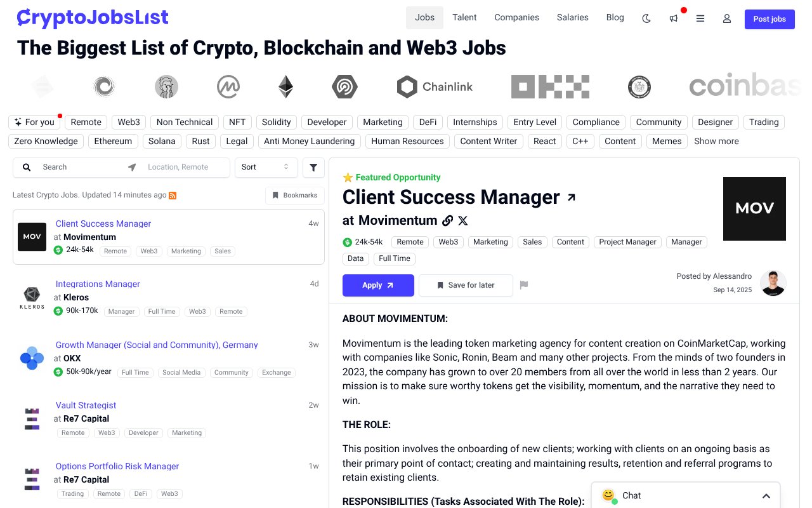Switch to the Talent tab

pyautogui.click(x=464, y=17)
